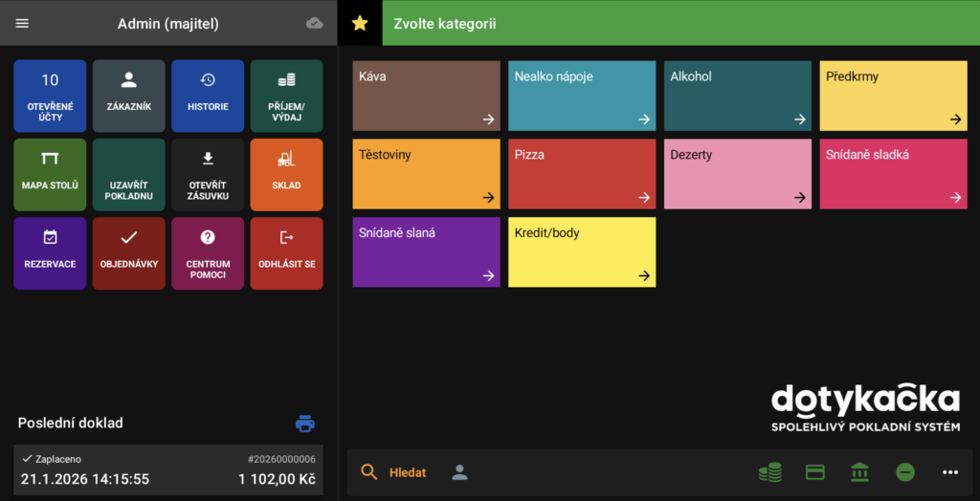Click the favorites star icon
The width and height of the screenshot is (980, 501).
click(x=360, y=23)
